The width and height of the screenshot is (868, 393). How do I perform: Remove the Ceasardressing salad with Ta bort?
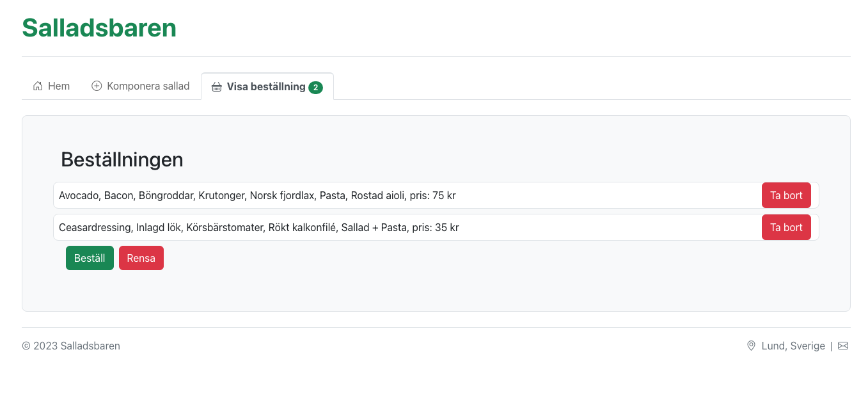[x=786, y=227]
